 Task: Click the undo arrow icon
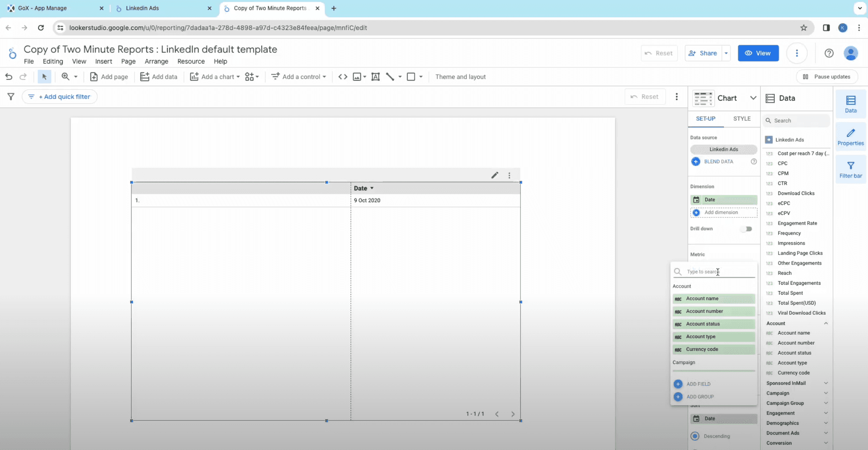[x=9, y=77]
